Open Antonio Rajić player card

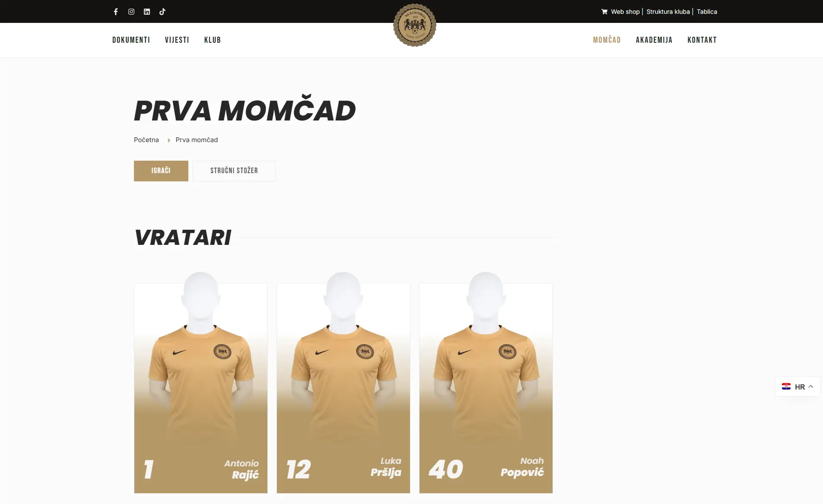(201, 388)
